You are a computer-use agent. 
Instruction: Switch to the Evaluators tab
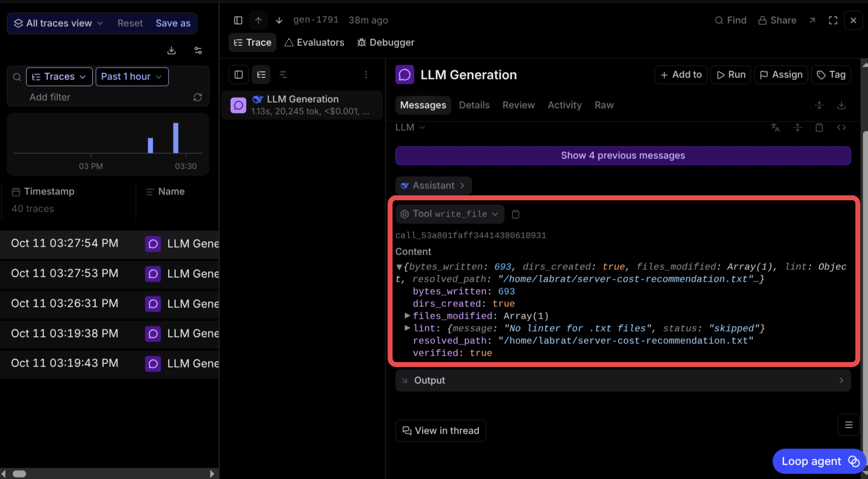coord(315,42)
